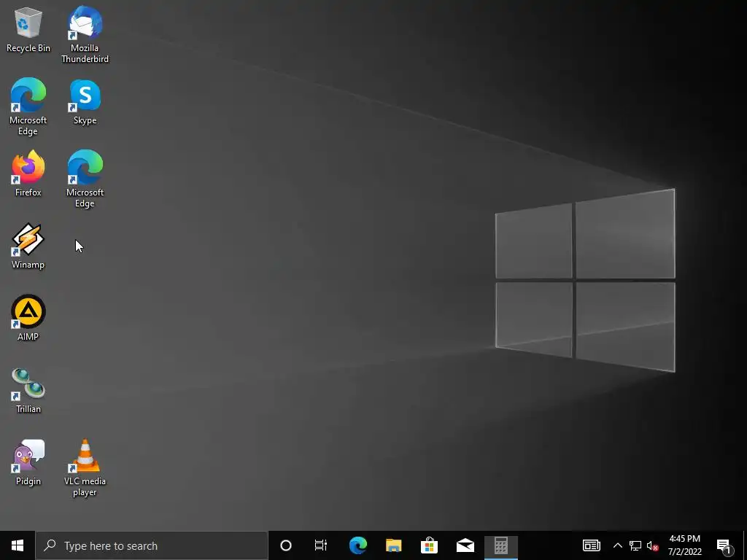The width and height of the screenshot is (747, 560).
Task: Select the Winamp desktop shortcut
Action: click(x=28, y=246)
